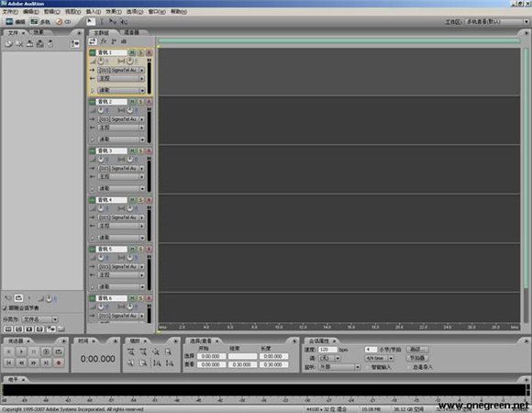The width and height of the screenshot is (532, 413).
Task: Open automation mode 读取 dropdown on 音轨 1
Action: 121,90
